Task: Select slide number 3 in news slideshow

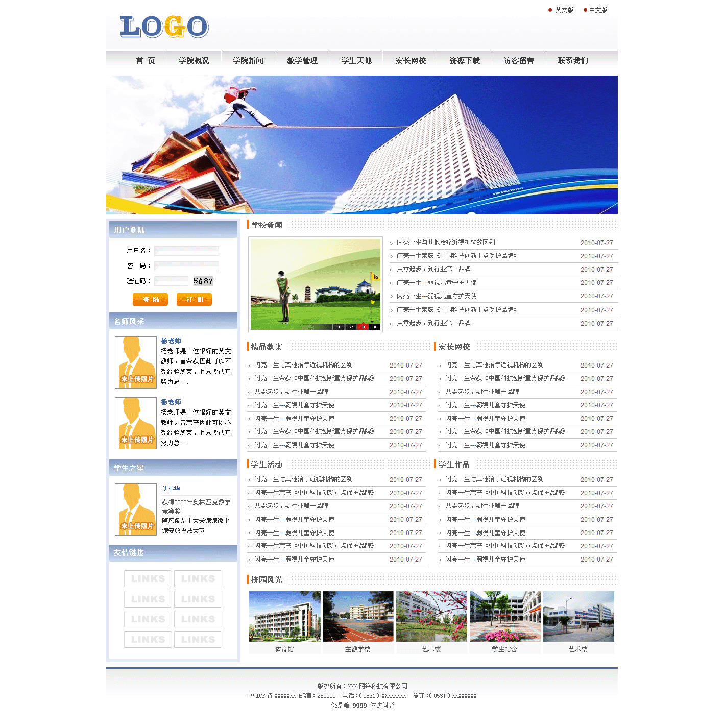Action: [363, 327]
